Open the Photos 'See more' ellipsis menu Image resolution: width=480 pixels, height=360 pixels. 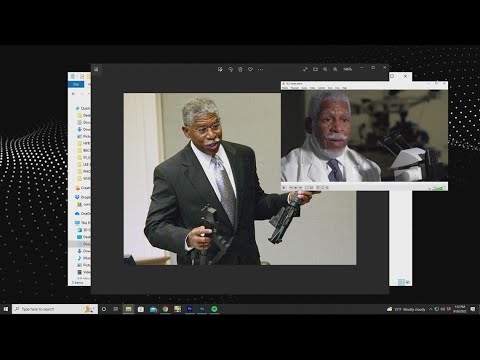click(260, 69)
